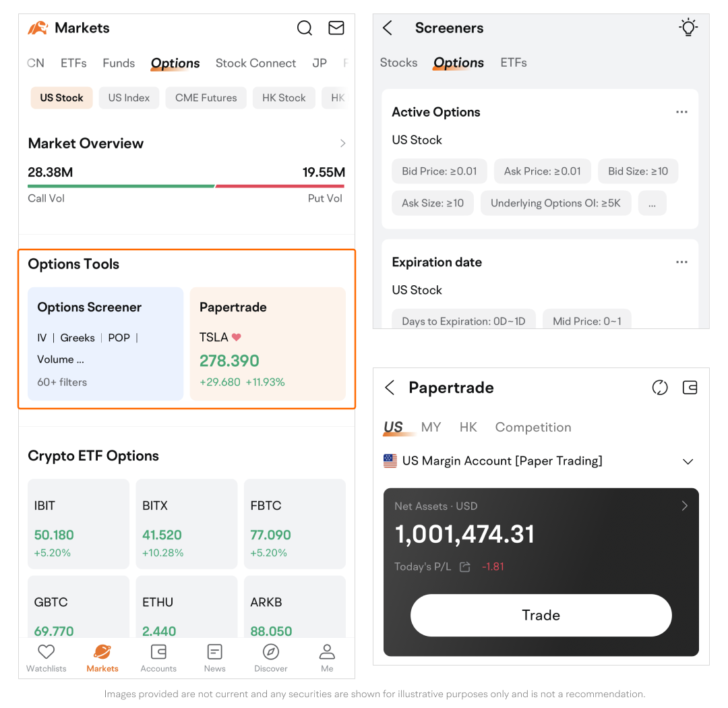Switch to the ETFs tab in Screeners
This screenshot has height=708, width=728.
pyautogui.click(x=513, y=63)
